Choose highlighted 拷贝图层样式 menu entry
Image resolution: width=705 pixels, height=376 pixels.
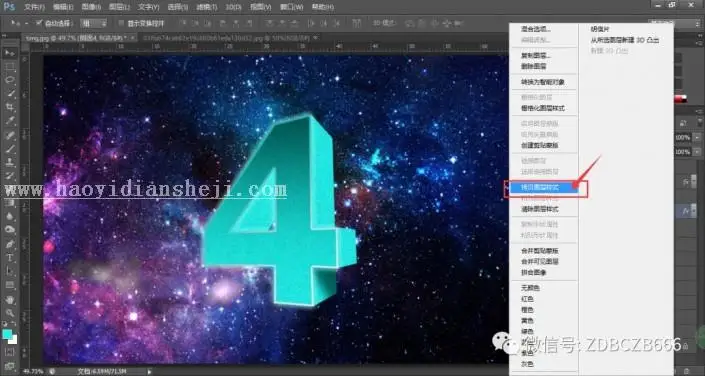(544, 188)
